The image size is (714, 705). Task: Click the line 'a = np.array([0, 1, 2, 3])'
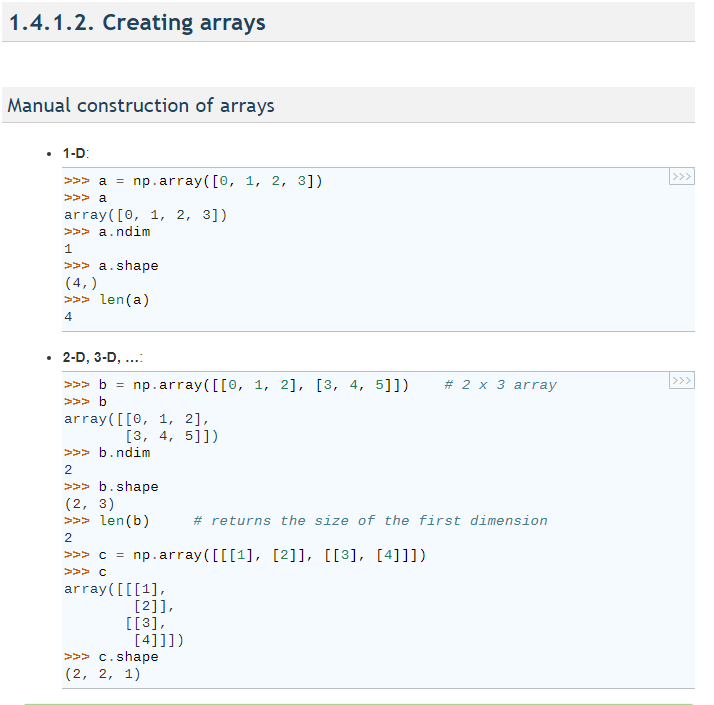[x=210, y=181]
